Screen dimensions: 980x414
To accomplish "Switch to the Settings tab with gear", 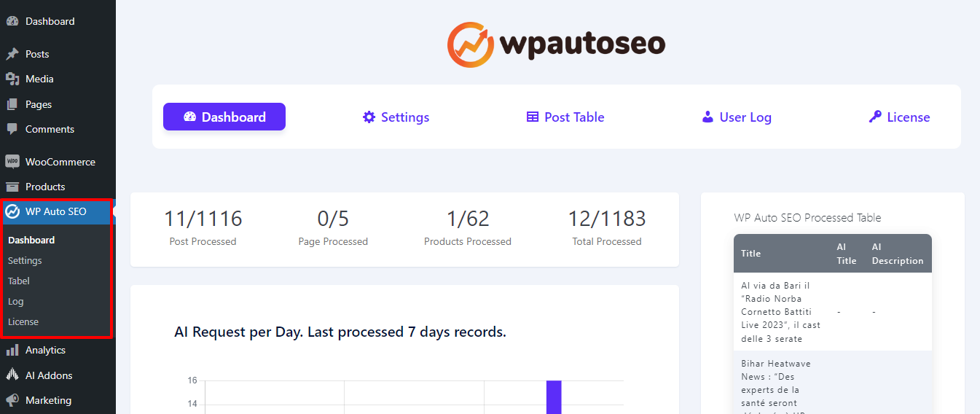I will tap(396, 117).
